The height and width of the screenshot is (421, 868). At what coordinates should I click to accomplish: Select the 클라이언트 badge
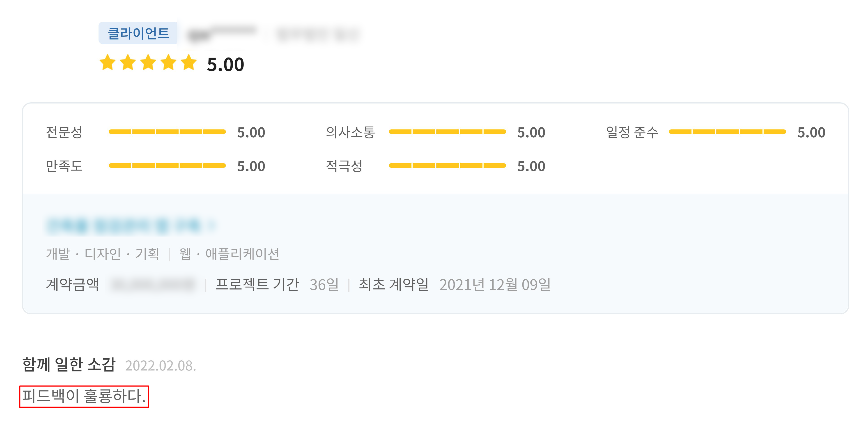point(138,33)
